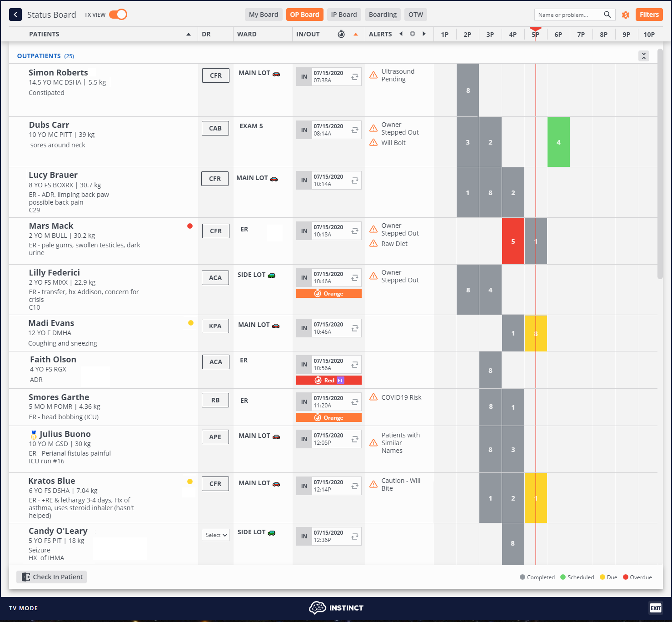The height and width of the screenshot is (622, 672).
Task: Click the next arrow in the ALERTS header
Action: 423,34
